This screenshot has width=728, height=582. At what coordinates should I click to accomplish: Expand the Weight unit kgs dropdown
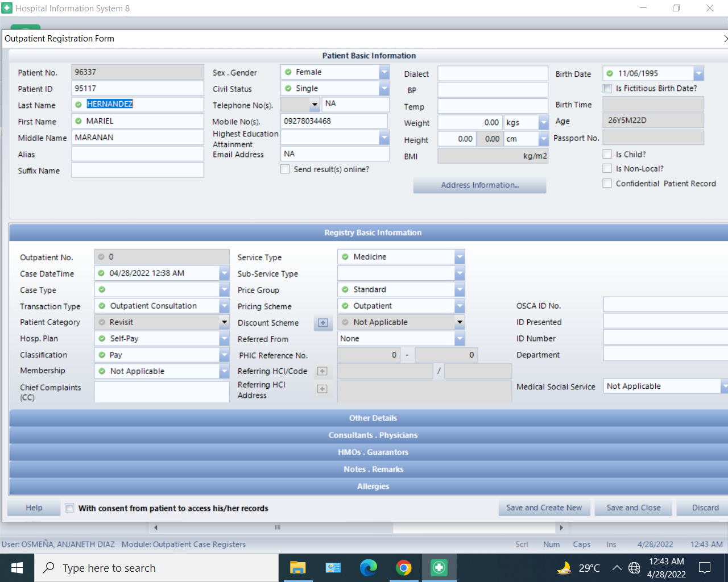click(x=543, y=123)
